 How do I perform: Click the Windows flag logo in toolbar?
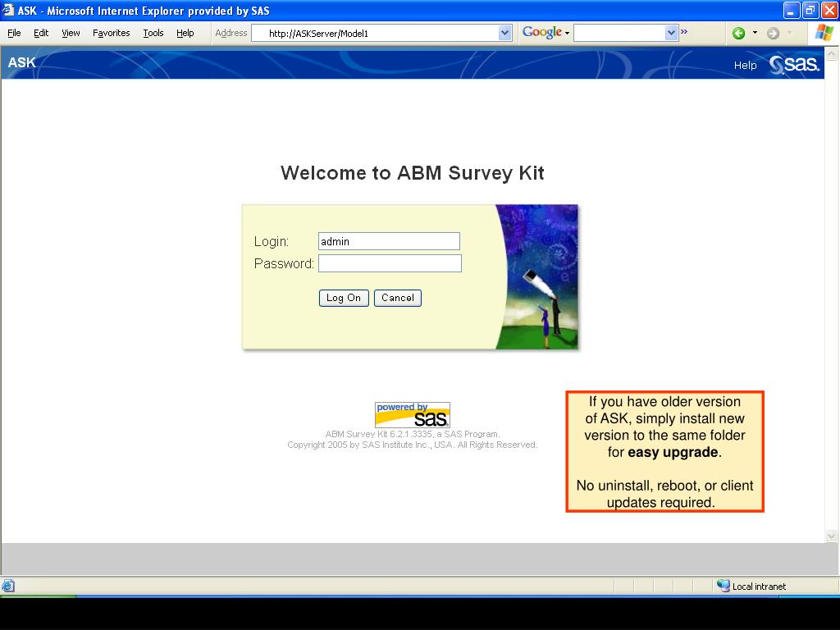pos(824,33)
